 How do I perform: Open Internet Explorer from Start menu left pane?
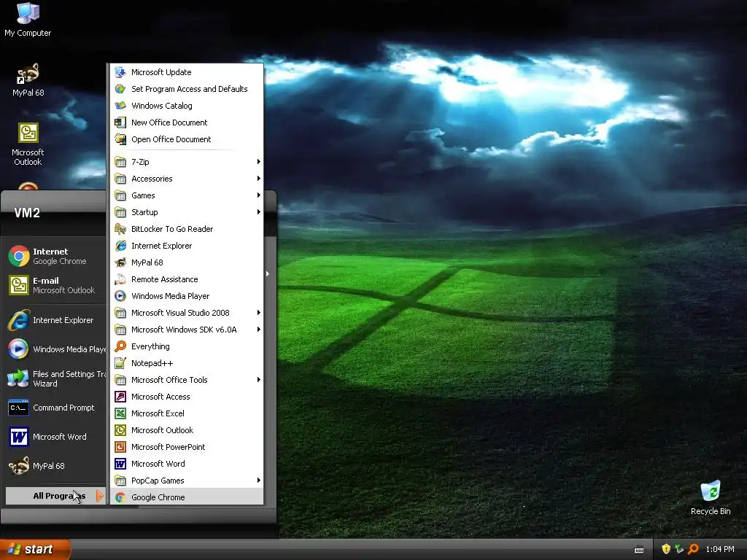pos(55,320)
